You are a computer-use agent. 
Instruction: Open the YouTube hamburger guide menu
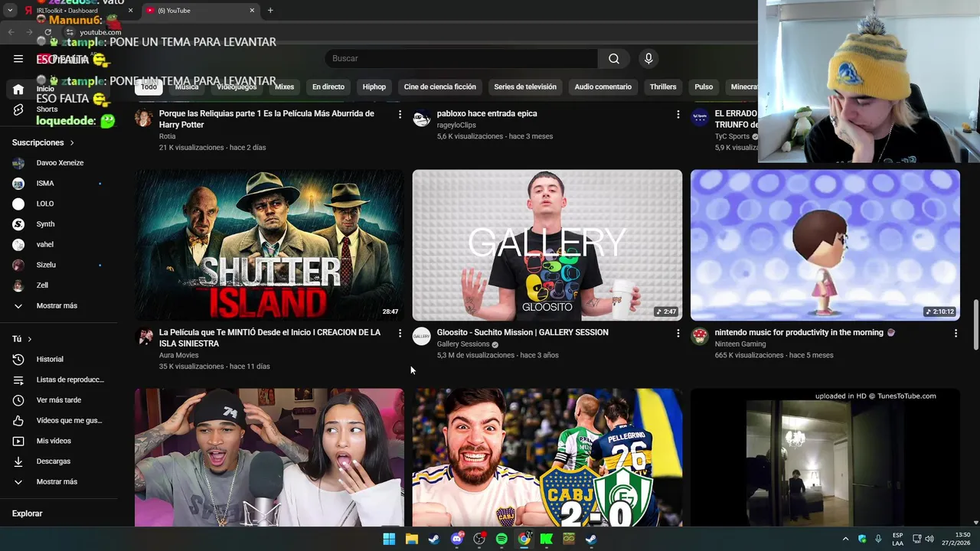[x=18, y=58]
